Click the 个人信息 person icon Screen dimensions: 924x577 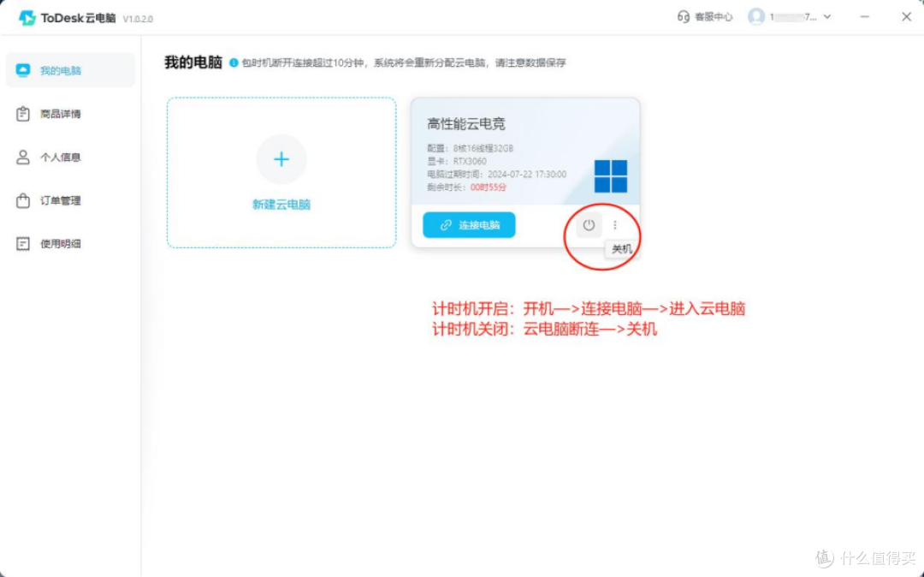point(23,158)
